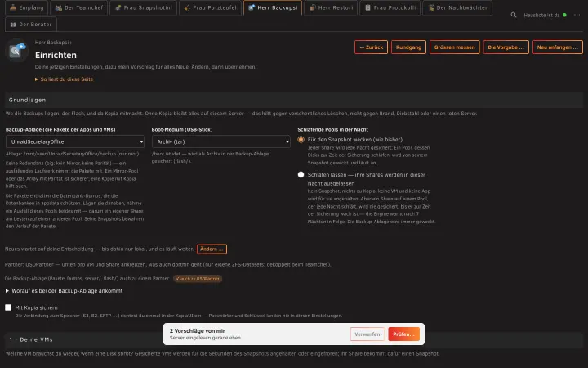Click the search magnifier icon
Viewport: 588px width, 368px height.
point(514,15)
